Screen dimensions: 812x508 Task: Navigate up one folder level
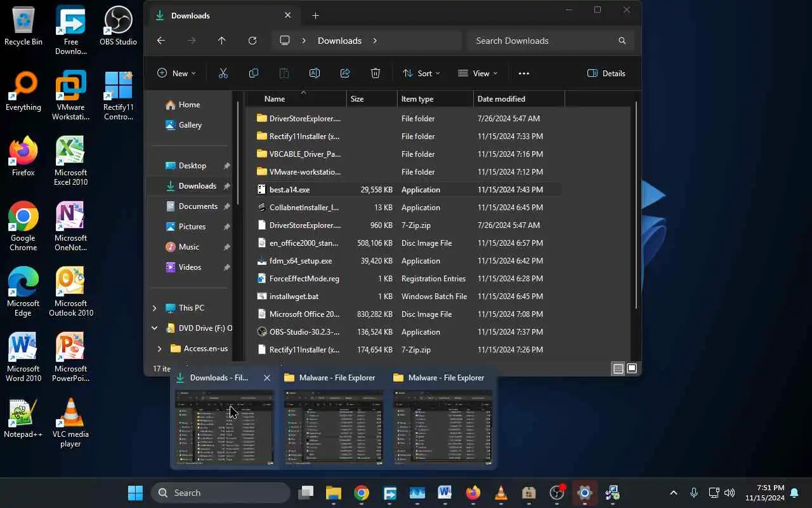(221, 41)
